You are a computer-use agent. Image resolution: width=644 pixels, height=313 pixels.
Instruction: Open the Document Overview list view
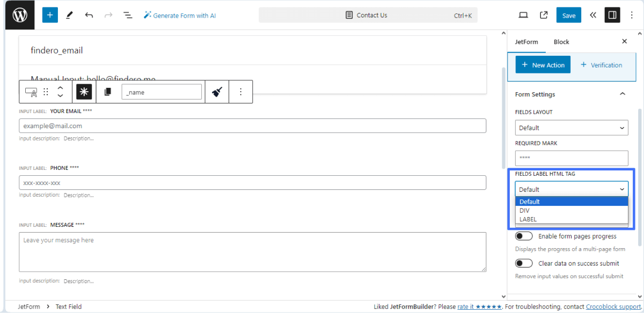[128, 14]
